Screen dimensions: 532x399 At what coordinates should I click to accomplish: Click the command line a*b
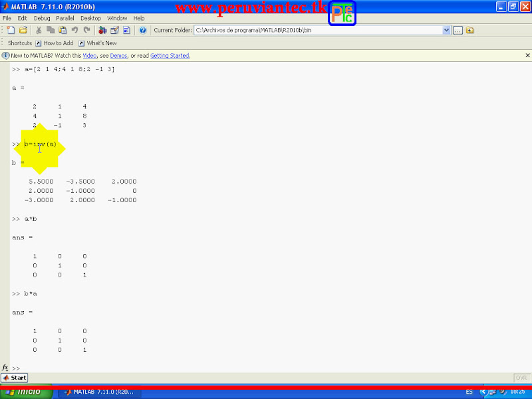(31, 219)
